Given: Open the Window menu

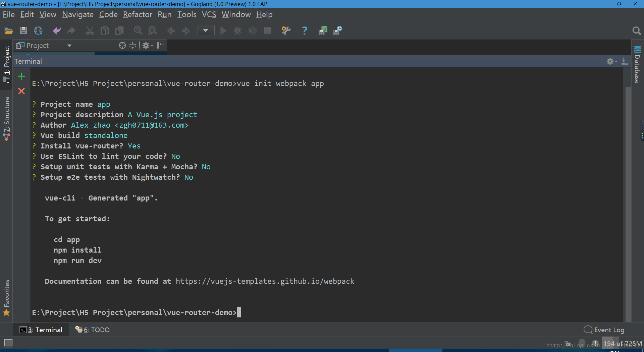Looking at the screenshot, I should coord(236,14).
